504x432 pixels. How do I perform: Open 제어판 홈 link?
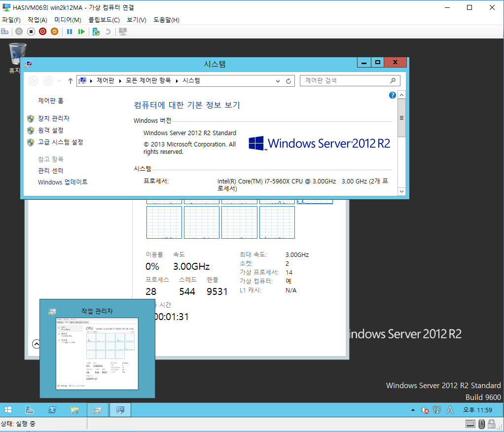(51, 101)
